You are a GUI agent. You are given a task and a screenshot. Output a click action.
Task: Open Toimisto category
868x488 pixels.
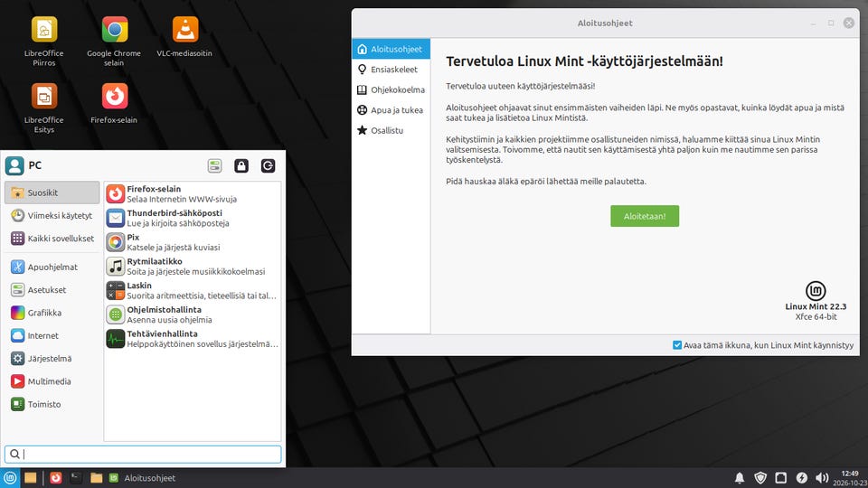point(52,404)
